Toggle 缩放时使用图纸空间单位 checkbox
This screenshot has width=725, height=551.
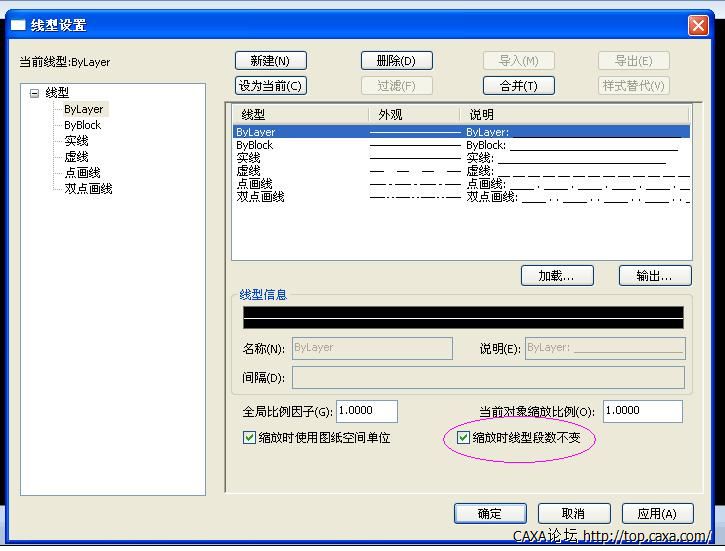click(x=250, y=438)
